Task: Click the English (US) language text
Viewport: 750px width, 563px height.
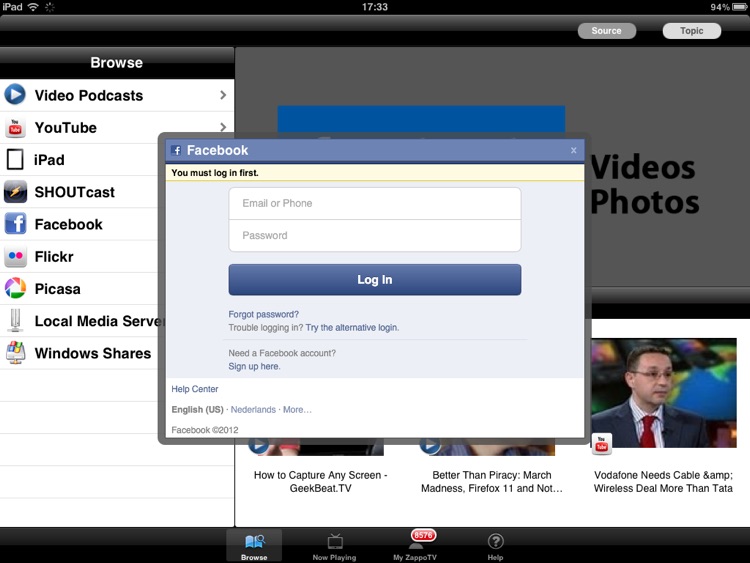Action: (x=198, y=409)
